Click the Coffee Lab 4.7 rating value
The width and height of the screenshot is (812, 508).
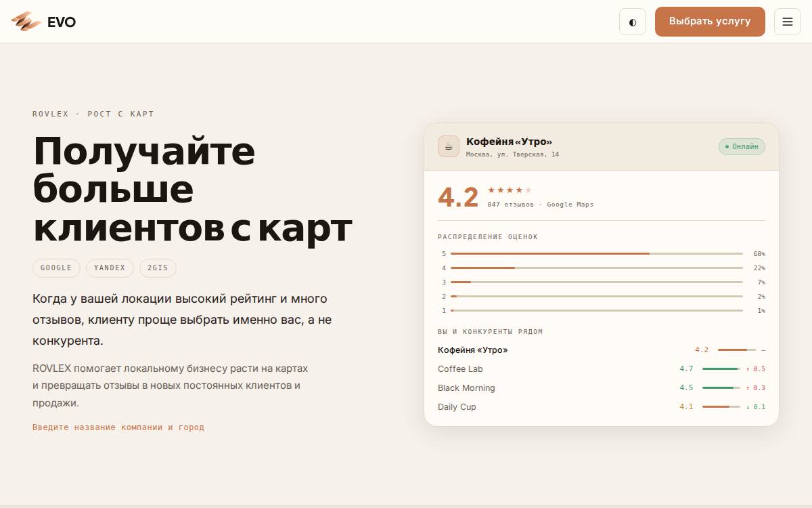pos(686,369)
